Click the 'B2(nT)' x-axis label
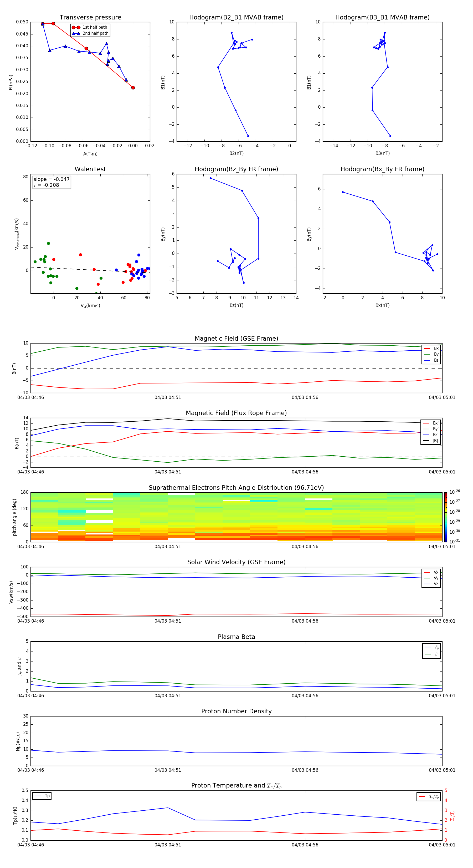473x868 pixels. pyautogui.click(x=236, y=153)
